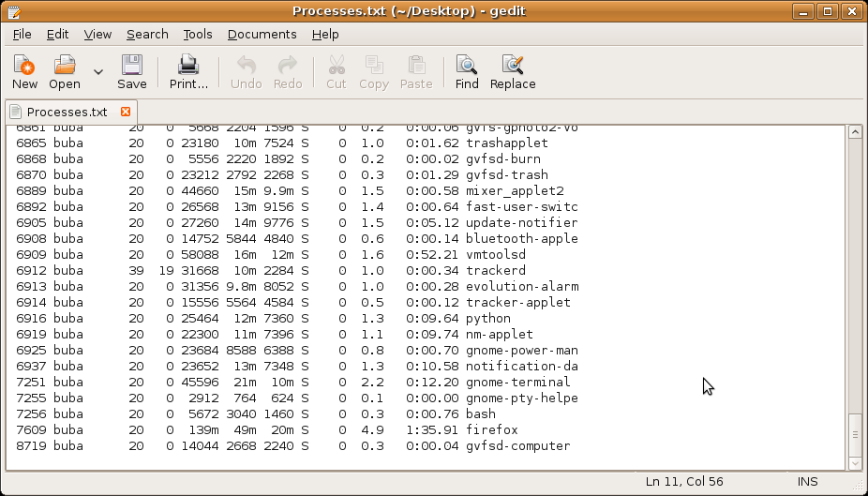
Task: Click the vertical scrollbar thumb
Action: click(855, 434)
